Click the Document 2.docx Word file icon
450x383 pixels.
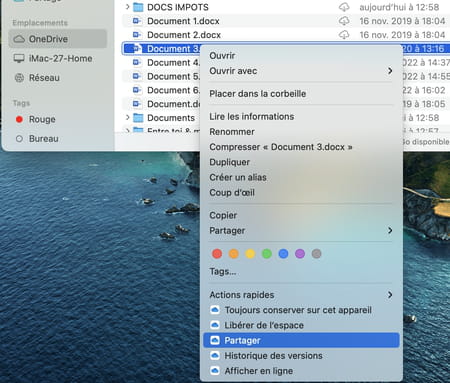tap(136, 35)
